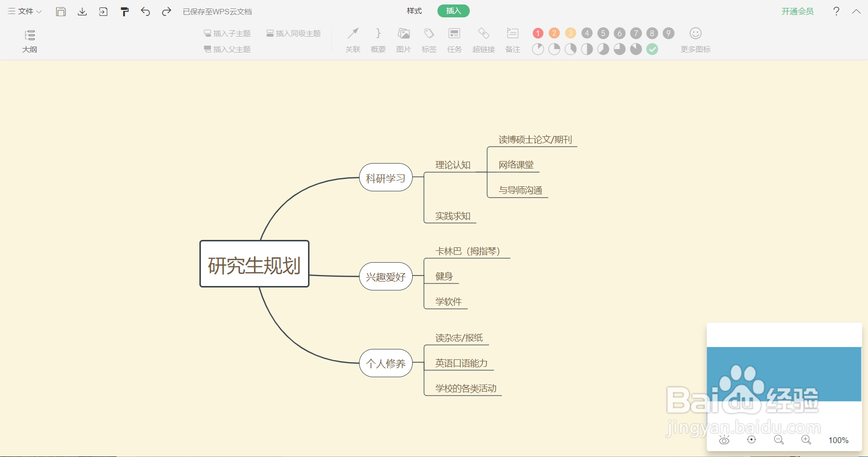Select the 学软件 subtopic

tap(448, 301)
